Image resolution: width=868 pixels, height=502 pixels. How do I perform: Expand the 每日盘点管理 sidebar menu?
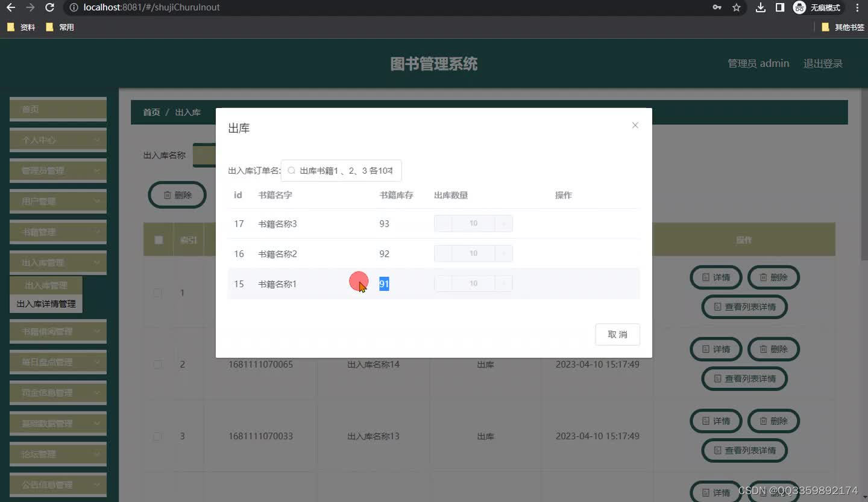pos(58,362)
